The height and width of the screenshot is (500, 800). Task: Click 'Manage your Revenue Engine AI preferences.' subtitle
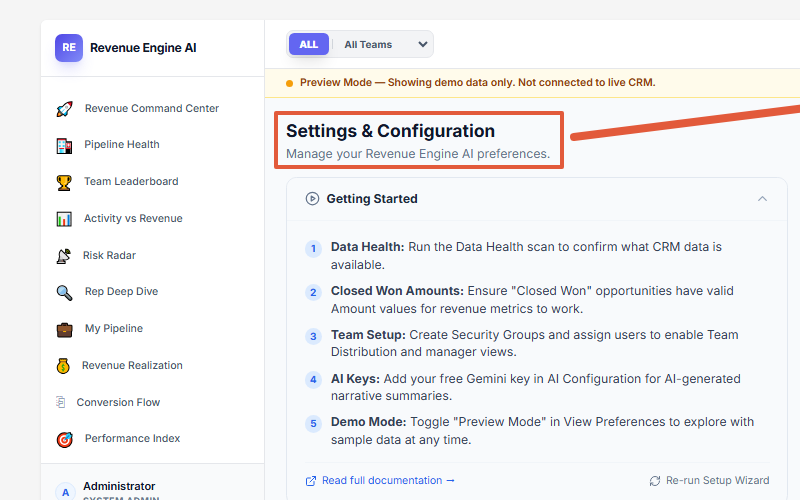pyautogui.click(x=418, y=154)
